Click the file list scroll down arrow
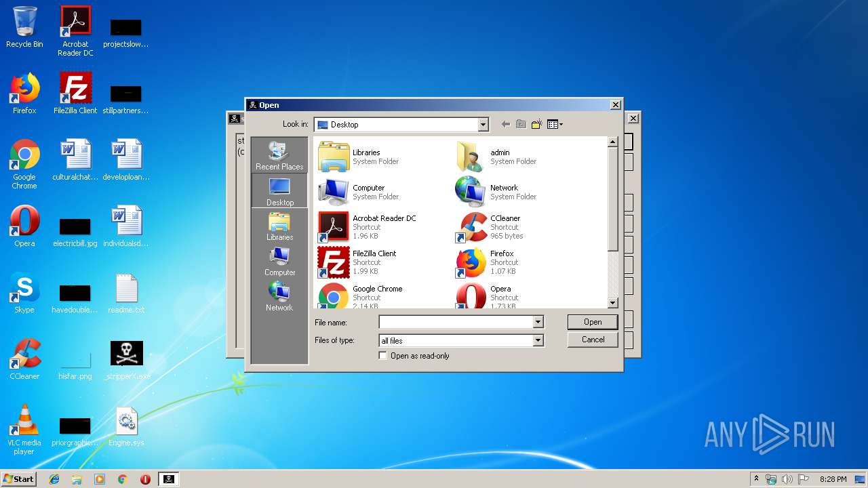The width and height of the screenshot is (868, 488). (x=613, y=303)
